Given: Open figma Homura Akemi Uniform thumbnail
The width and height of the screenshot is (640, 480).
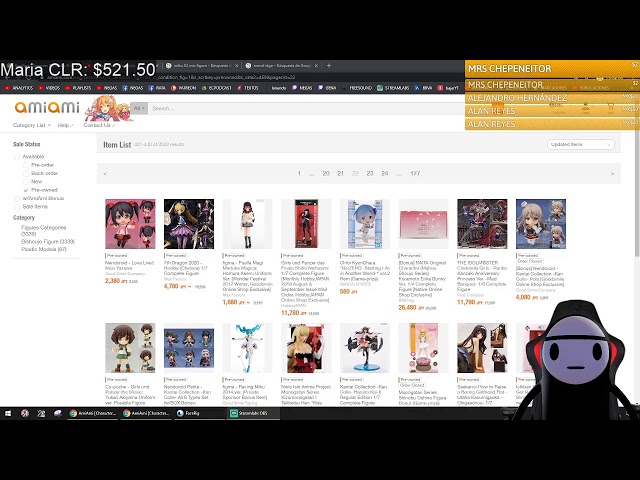Looking at the screenshot, I should [248, 224].
